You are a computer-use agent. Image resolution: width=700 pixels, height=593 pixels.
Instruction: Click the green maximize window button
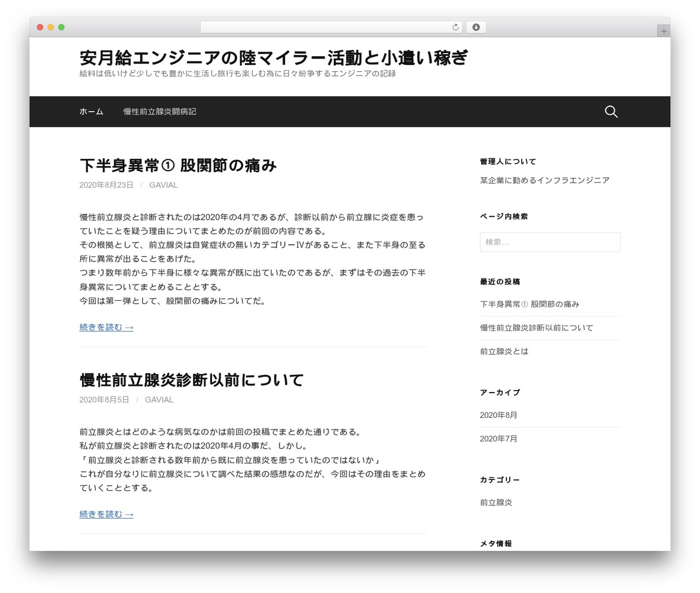coord(61,27)
